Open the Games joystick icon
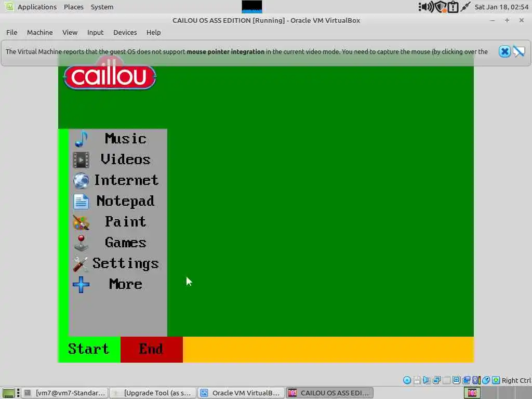Screen dimensions: 532x399 point(81,243)
